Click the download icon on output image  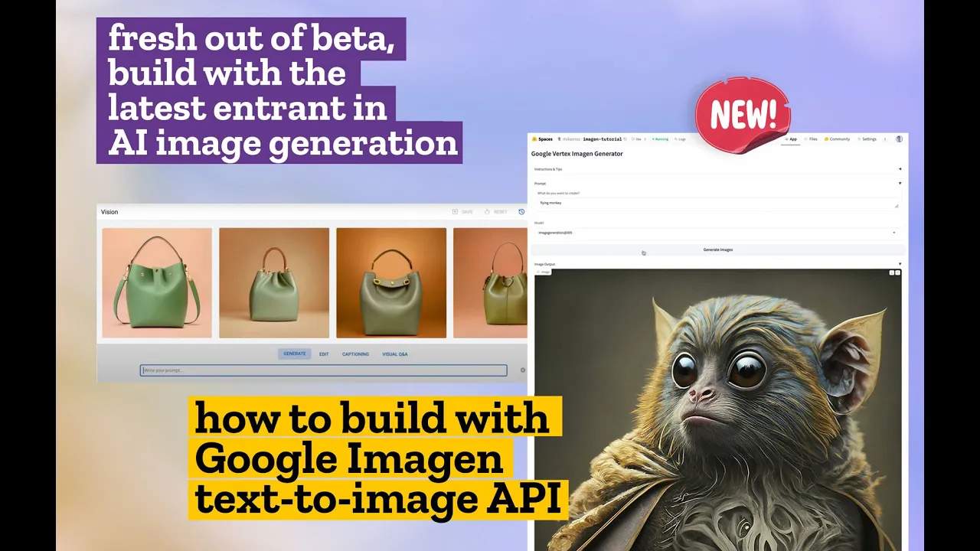coord(892,272)
